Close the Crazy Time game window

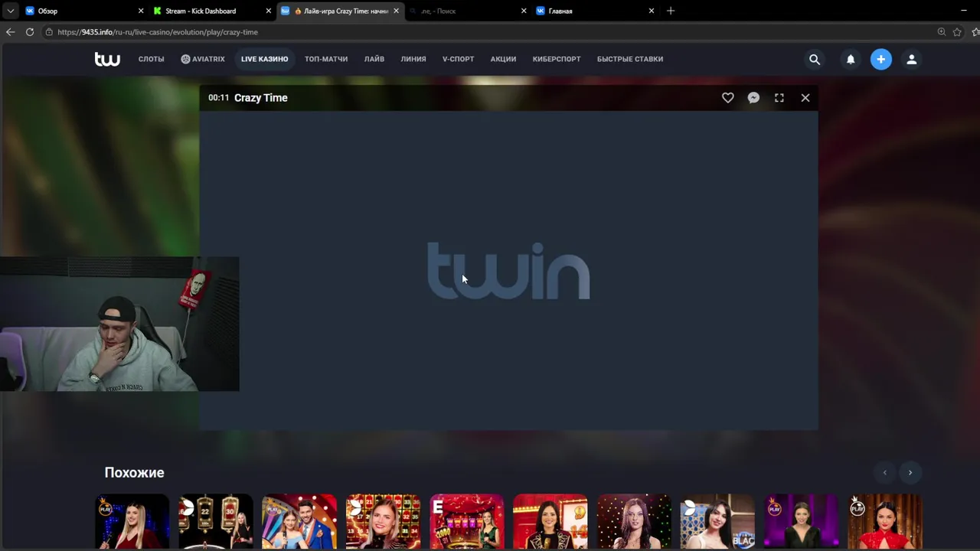coord(805,98)
